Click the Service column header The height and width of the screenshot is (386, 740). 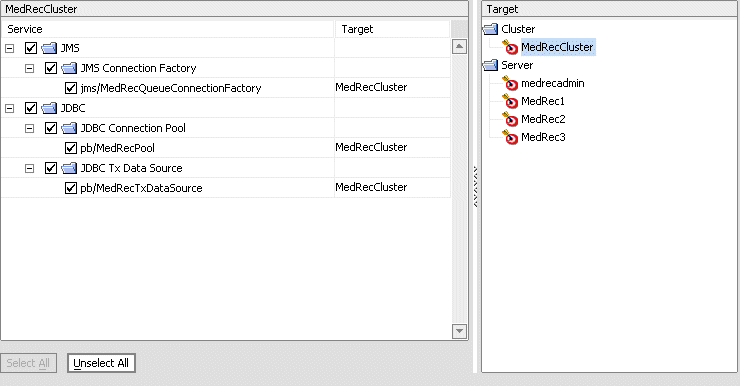click(168, 29)
